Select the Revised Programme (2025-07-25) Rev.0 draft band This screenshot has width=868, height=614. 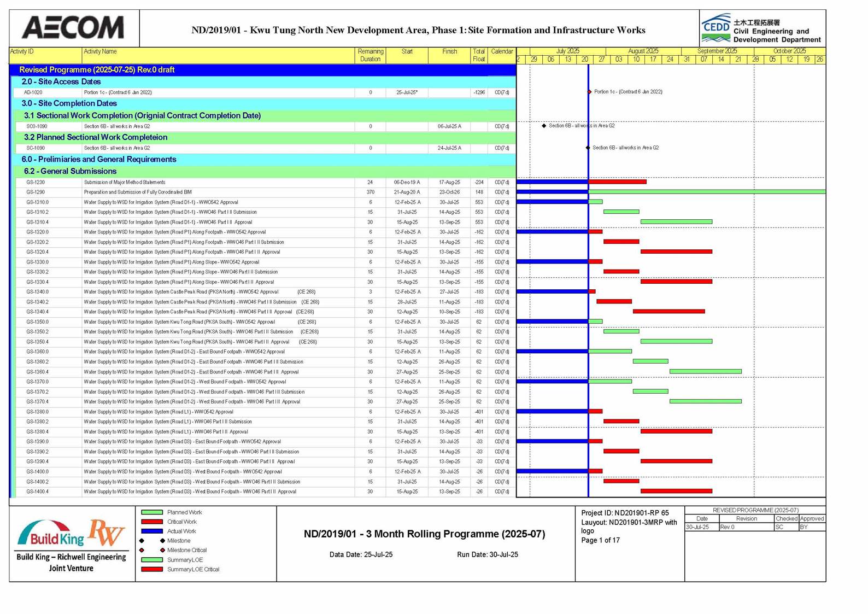263,70
